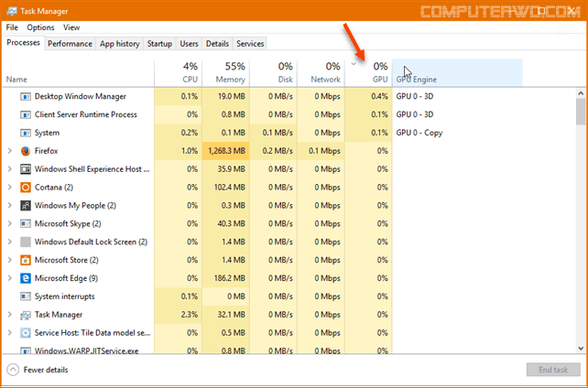The height and width of the screenshot is (388, 588).
Task: Click Microsoft Edge memory 186.2 MB cell
Action: [x=225, y=278]
